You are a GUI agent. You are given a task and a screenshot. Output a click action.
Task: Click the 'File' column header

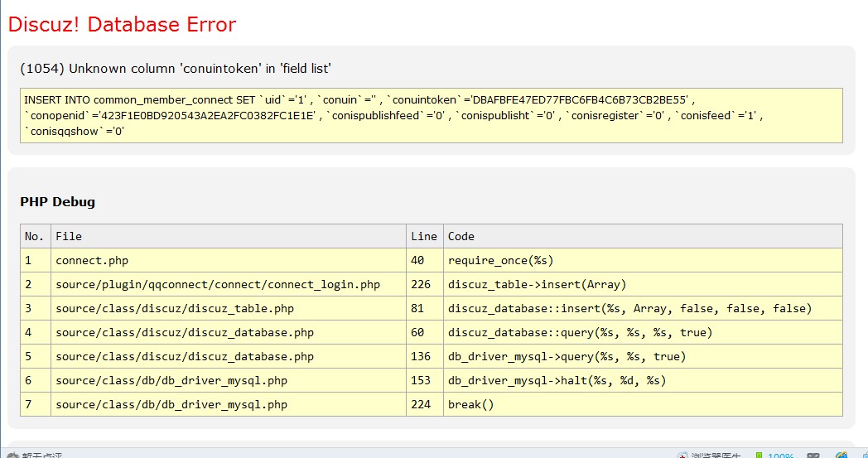click(69, 236)
